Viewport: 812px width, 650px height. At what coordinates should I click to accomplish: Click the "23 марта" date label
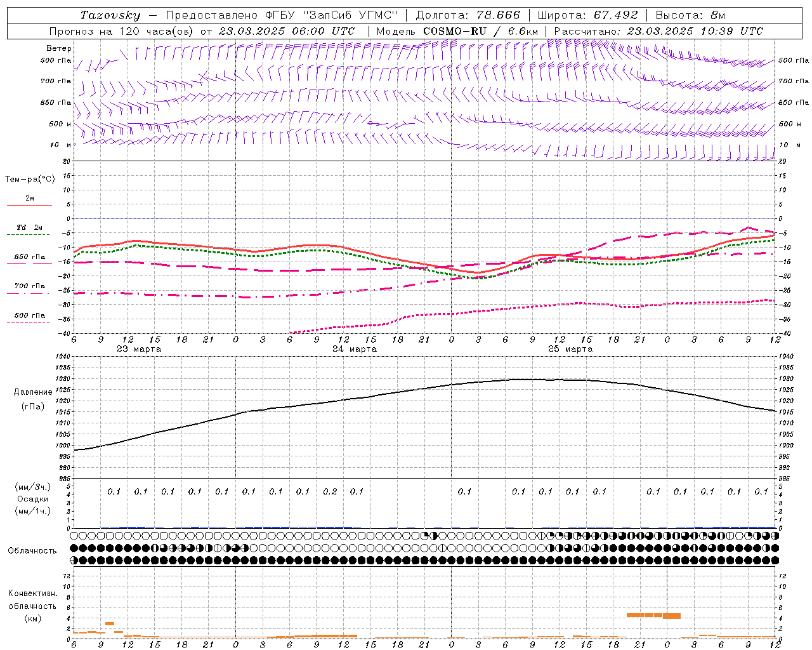coord(139,349)
